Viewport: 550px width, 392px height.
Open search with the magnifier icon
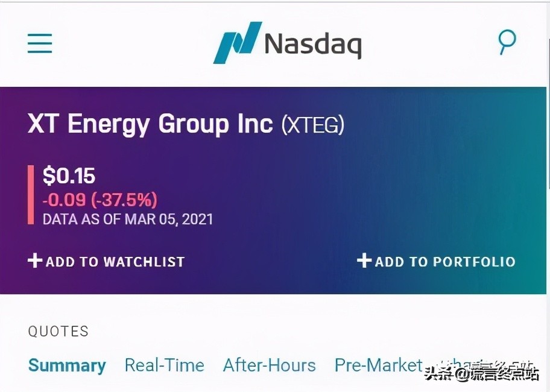pyautogui.click(x=507, y=42)
